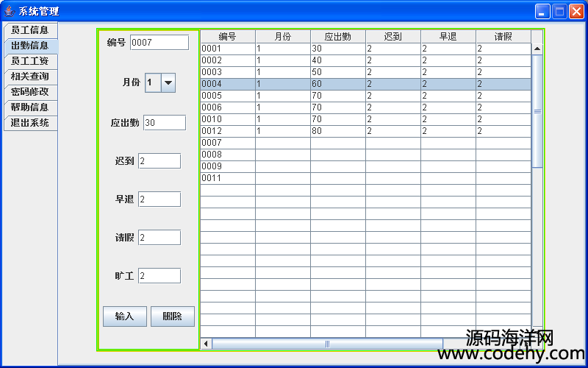Click the 删除 button

[x=173, y=316]
